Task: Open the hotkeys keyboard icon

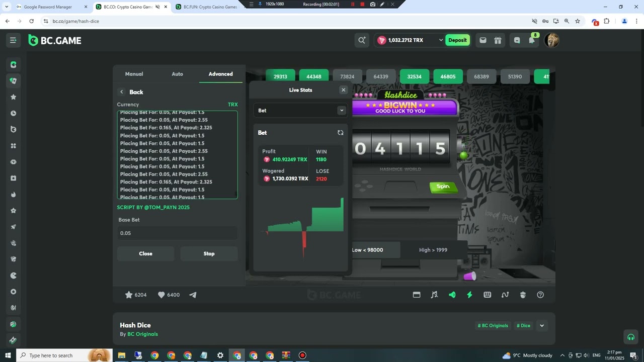Action: point(487,295)
